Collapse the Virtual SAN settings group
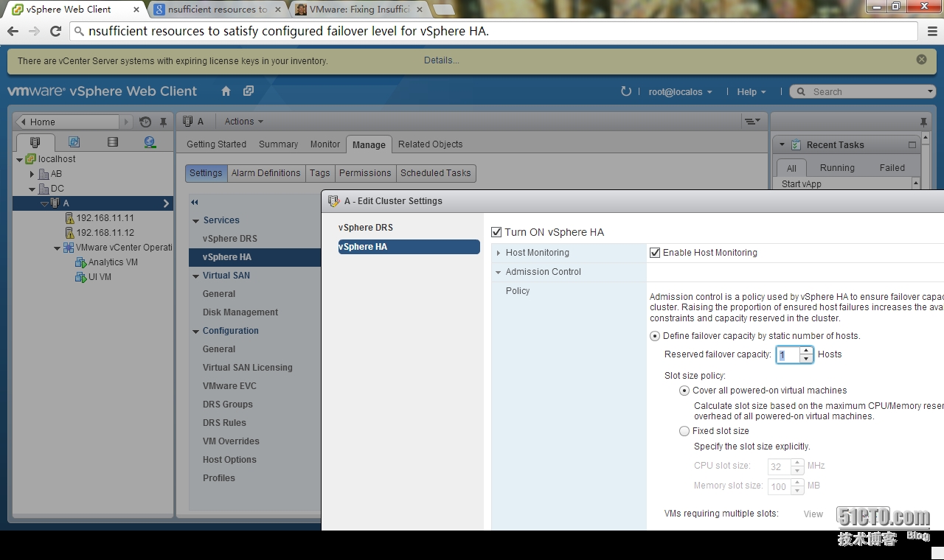944x560 pixels. tap(196, 276)
